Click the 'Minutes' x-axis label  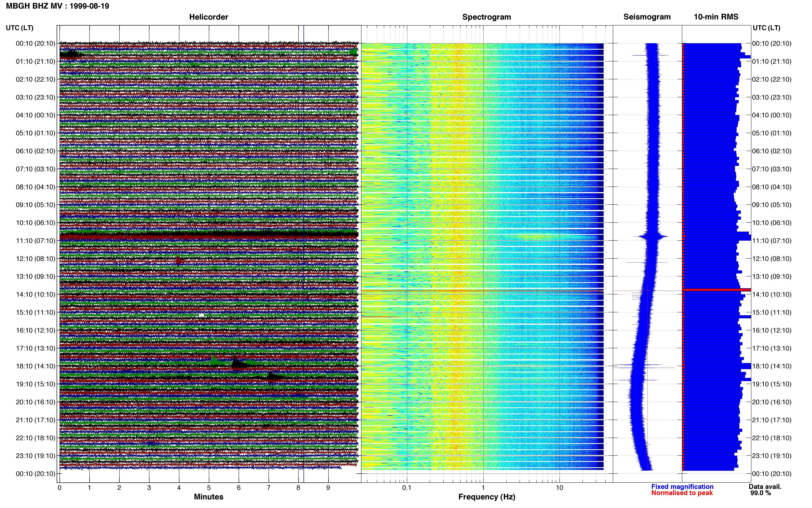(x=209, y=497)
